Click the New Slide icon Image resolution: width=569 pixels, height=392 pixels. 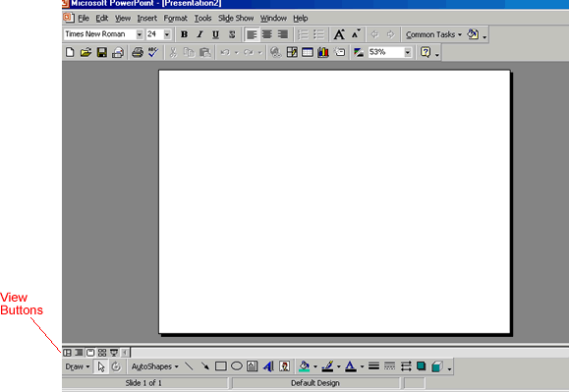(339, 53)
